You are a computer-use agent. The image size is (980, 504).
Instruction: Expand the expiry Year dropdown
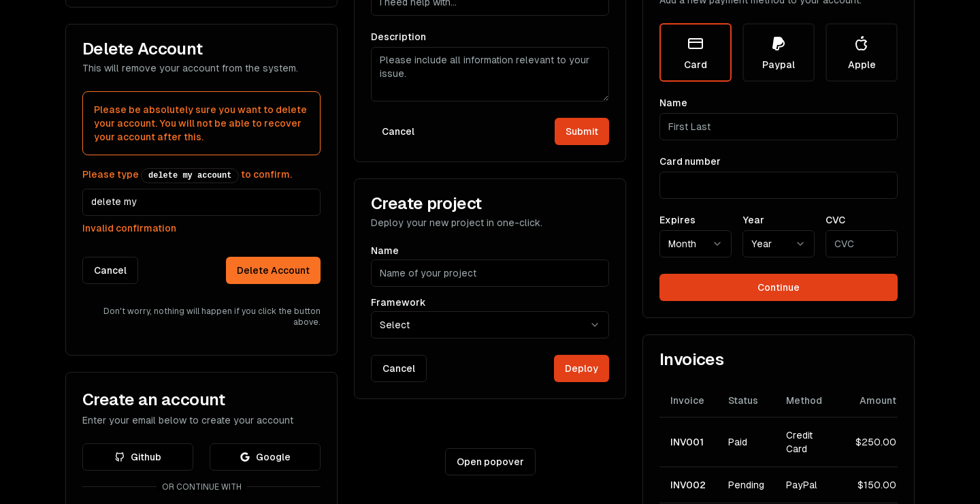tap(778, 244)
